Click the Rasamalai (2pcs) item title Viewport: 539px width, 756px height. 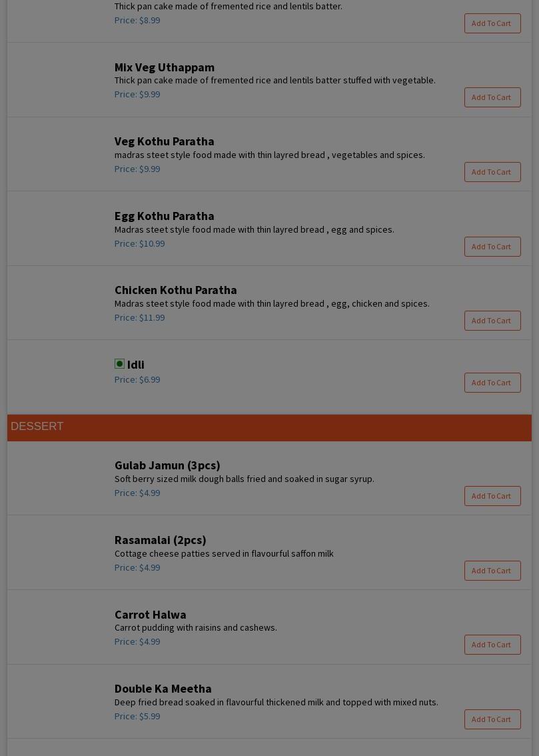tap(160, 540)
